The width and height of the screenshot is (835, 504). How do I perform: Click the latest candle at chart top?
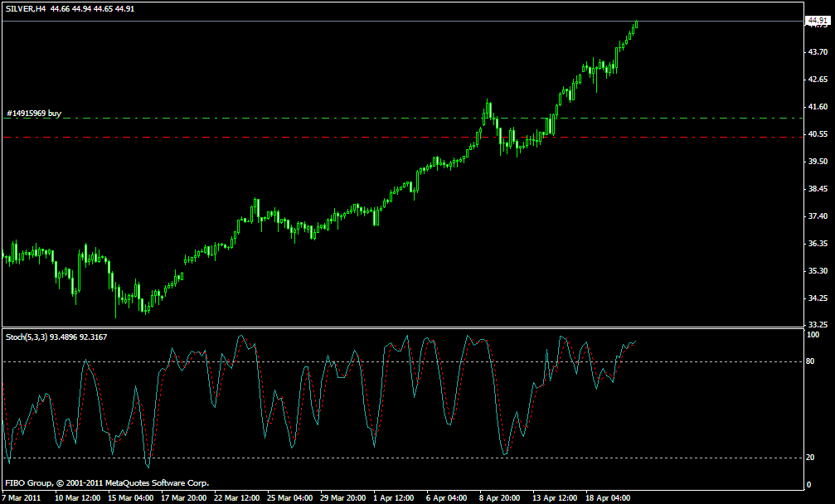[636, 24]
